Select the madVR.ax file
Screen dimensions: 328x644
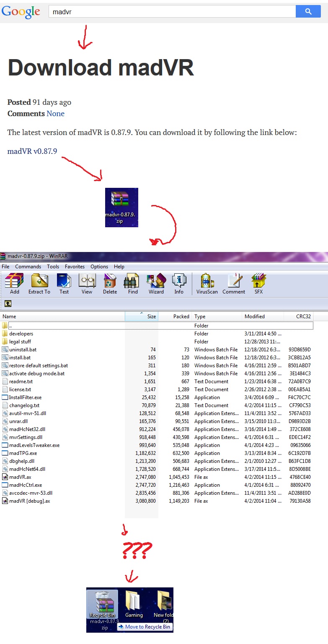click(x=157, y=477)
